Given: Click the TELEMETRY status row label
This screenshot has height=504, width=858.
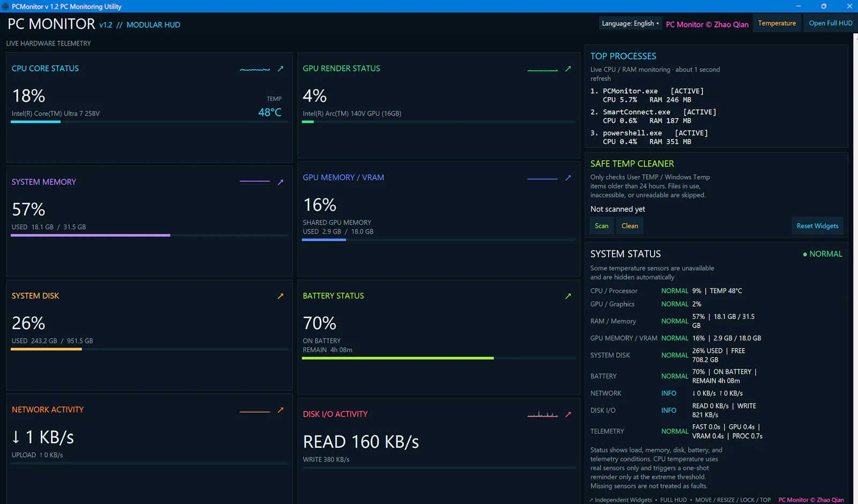Looking at the screenshot, I should click(607, 432).
